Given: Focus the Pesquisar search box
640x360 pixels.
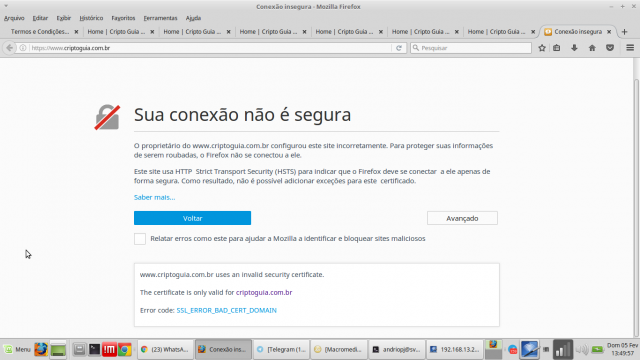Looking at the screenshot, I should click(471, 48).
